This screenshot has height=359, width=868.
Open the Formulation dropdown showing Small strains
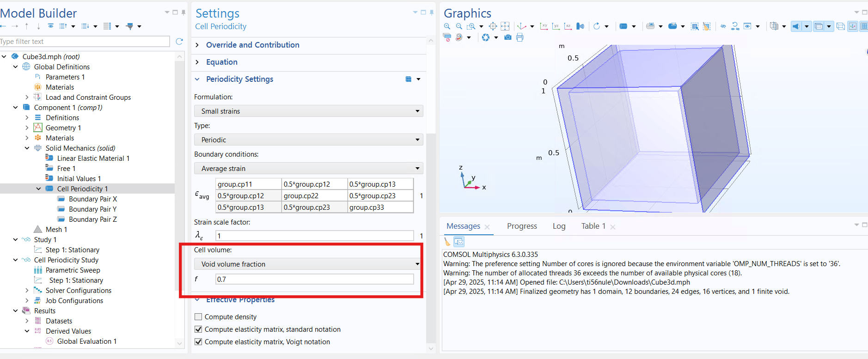[x=308, y=111]
